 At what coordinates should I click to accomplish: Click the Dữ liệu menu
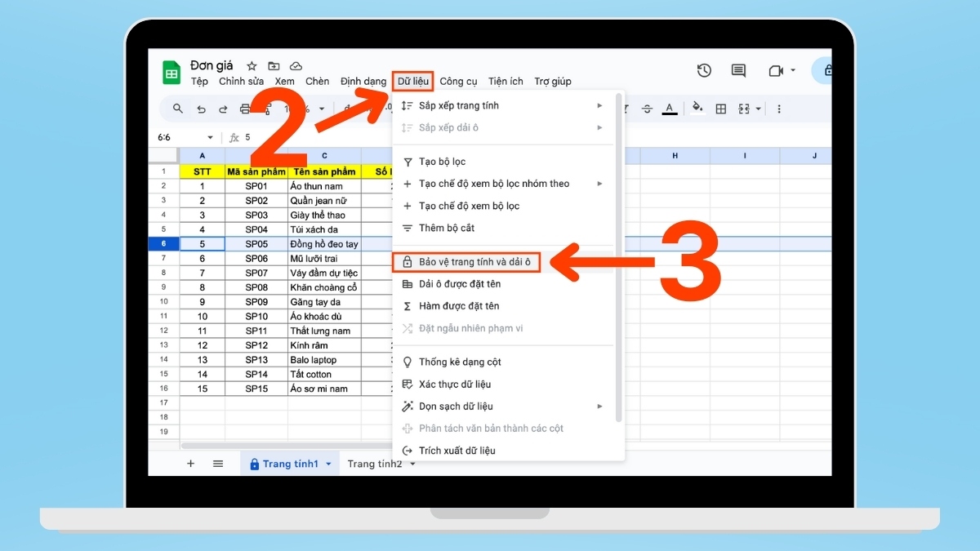412,81
